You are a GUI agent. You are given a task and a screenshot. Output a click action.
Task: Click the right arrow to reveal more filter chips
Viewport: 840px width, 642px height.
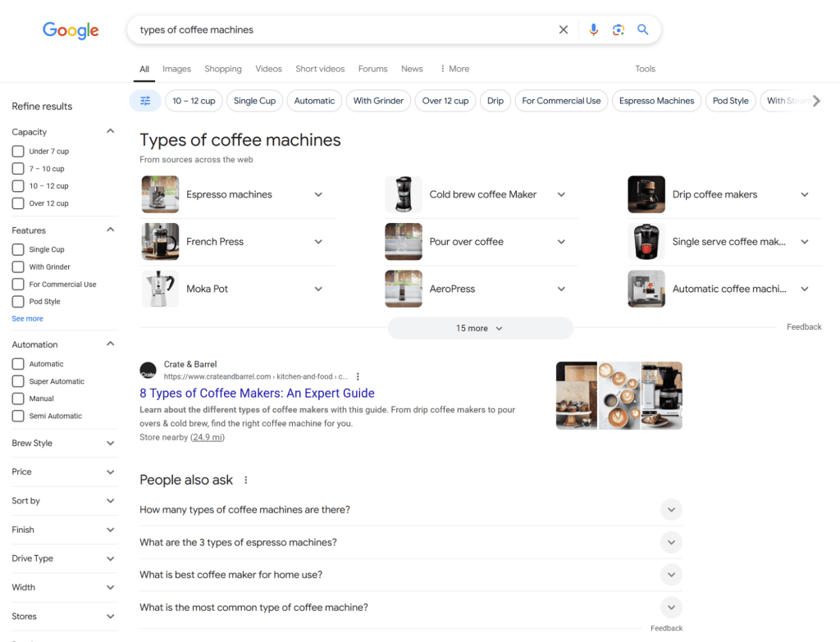(x=817, y=100)
